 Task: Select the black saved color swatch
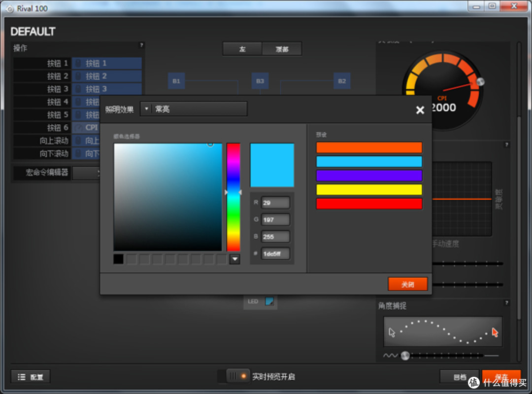pyautogui.click(x=118, y=259)
